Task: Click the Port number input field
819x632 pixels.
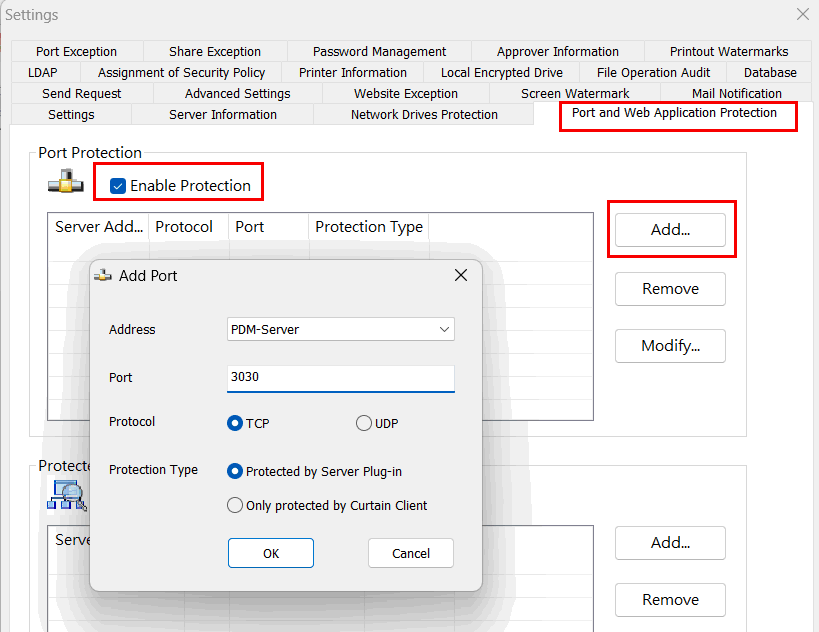Action: click(x=340, y=378)
